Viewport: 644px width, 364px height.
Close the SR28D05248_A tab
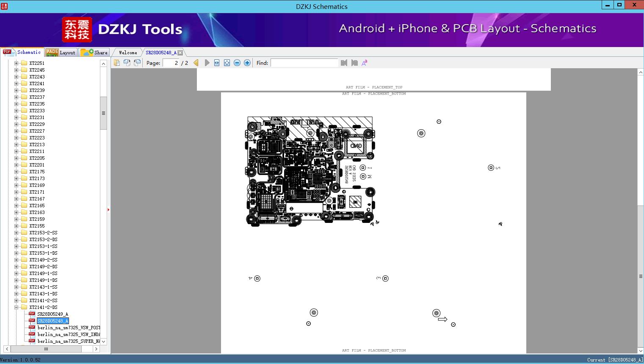180,53
